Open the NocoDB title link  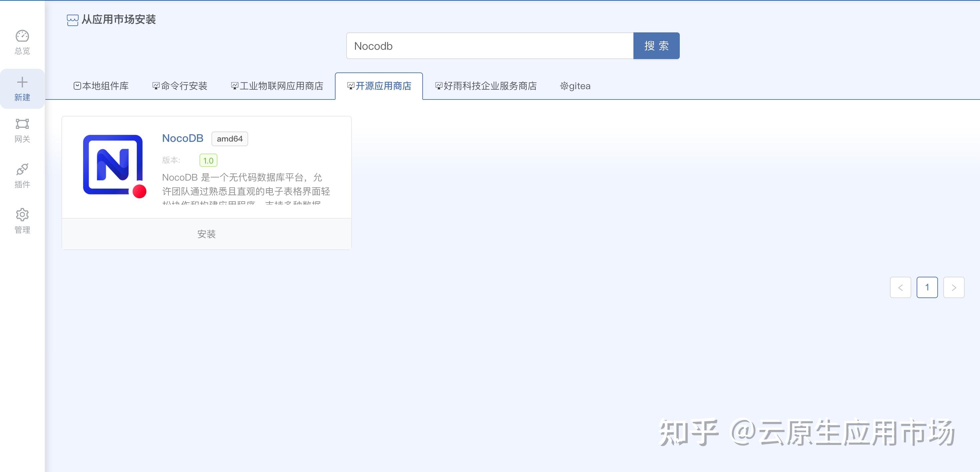point(182,138)
